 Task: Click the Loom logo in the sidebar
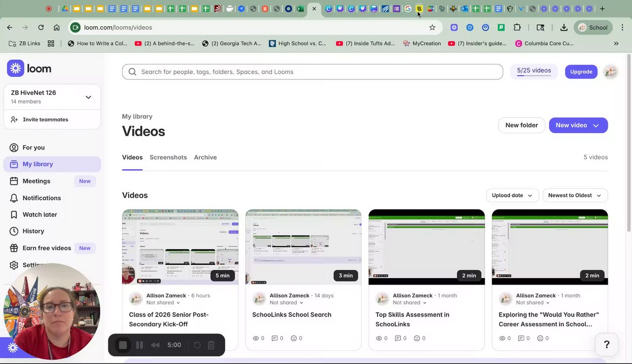(29, 69)
